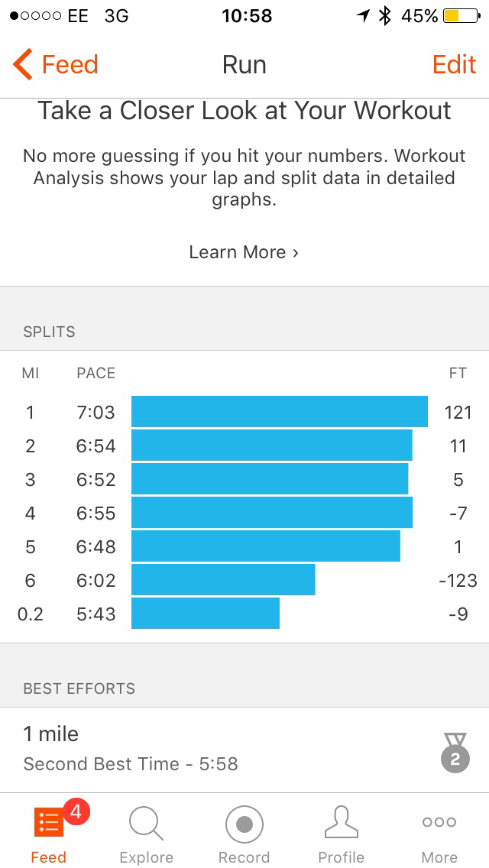This screenshot has height=868, width=489.
Task: Tap the Record circle icon
Action: 244,825
